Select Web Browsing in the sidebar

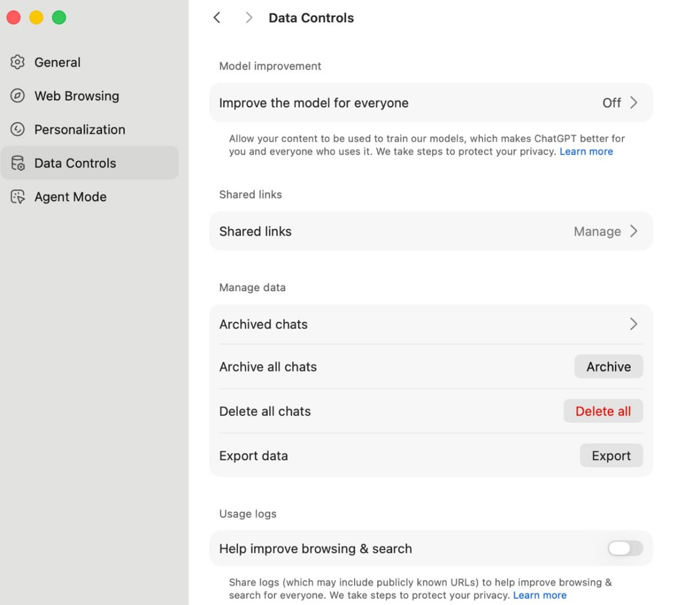click(76, 96)
